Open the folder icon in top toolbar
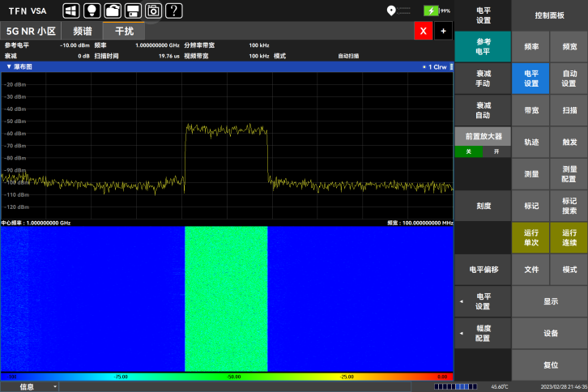 tap(113, 11)
